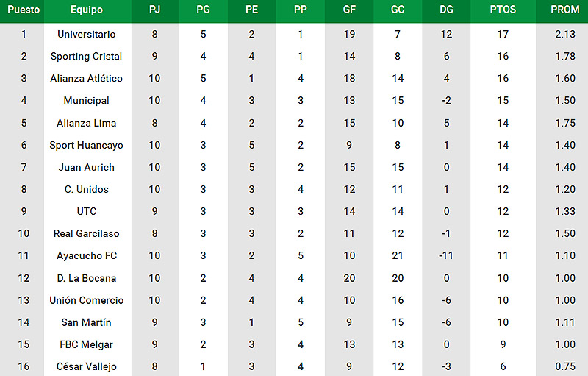Click the DG column header
Viewport: 588px width, 376px height.
click(x=446, y=10)
